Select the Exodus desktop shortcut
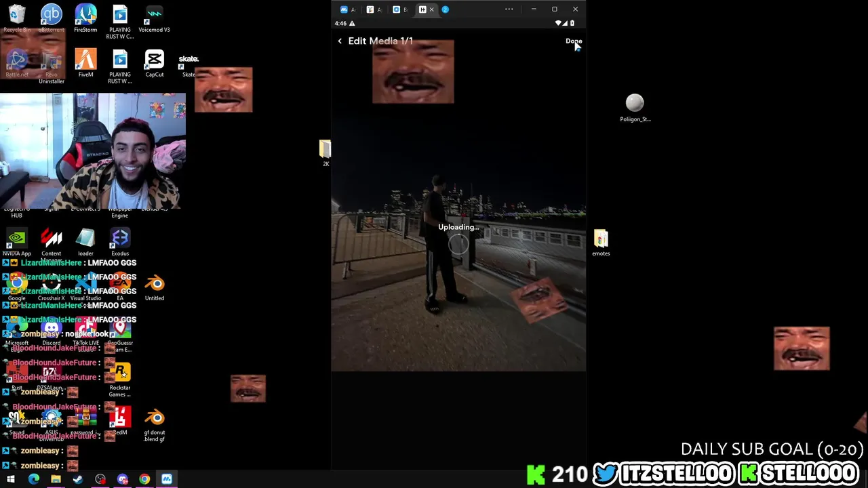 [120, 243]
